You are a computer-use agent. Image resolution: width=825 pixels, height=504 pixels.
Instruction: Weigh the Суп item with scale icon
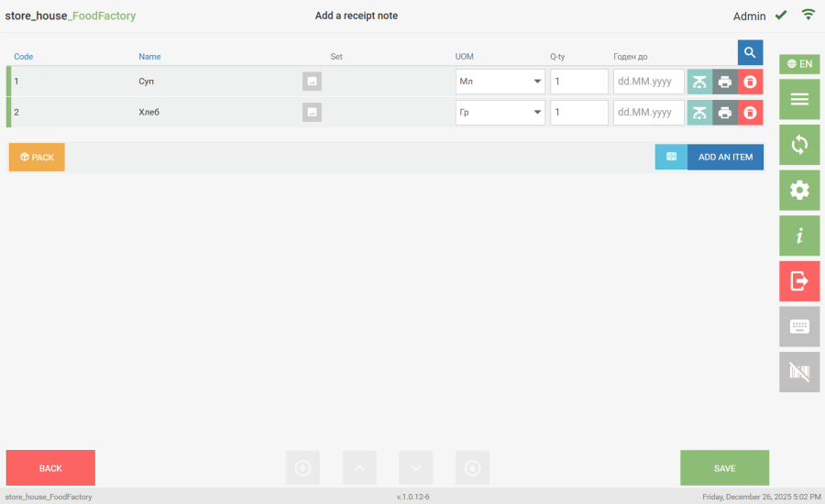pos(699,82)
